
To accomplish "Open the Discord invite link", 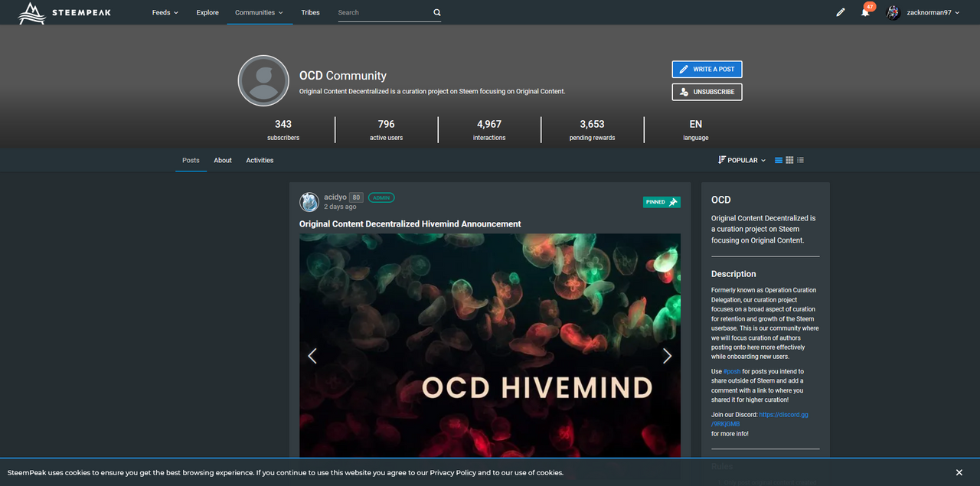I will [759, 419].
